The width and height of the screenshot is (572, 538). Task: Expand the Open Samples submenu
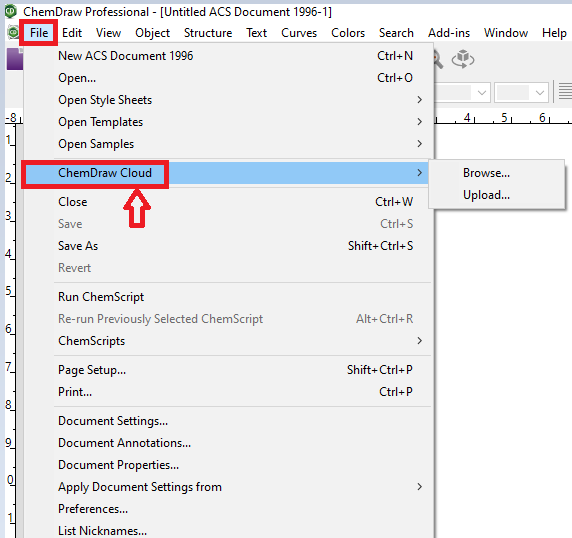229,144
